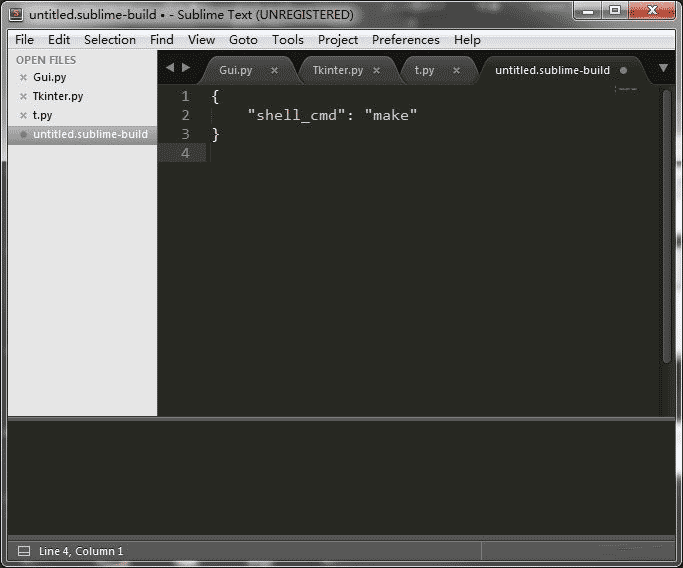
Task: Click the Line 4, Column 1 status text
Action: coord(81,551)
